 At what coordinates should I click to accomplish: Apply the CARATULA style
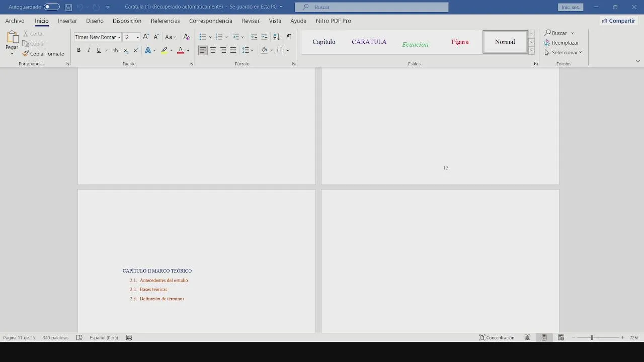coord(369,42)
